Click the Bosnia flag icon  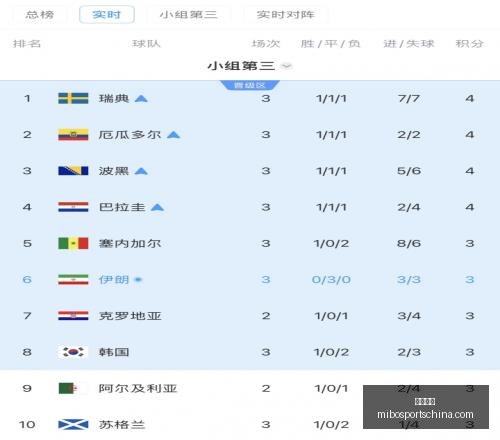click(x=73, y=171)
